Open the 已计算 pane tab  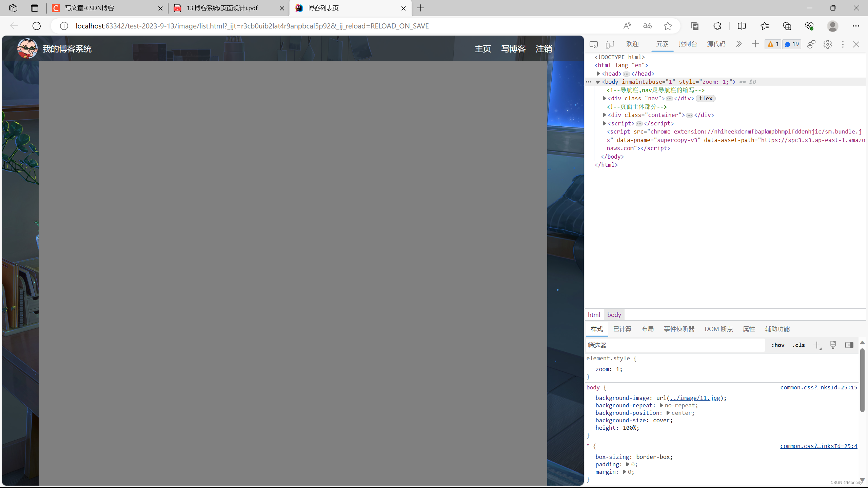623,329
